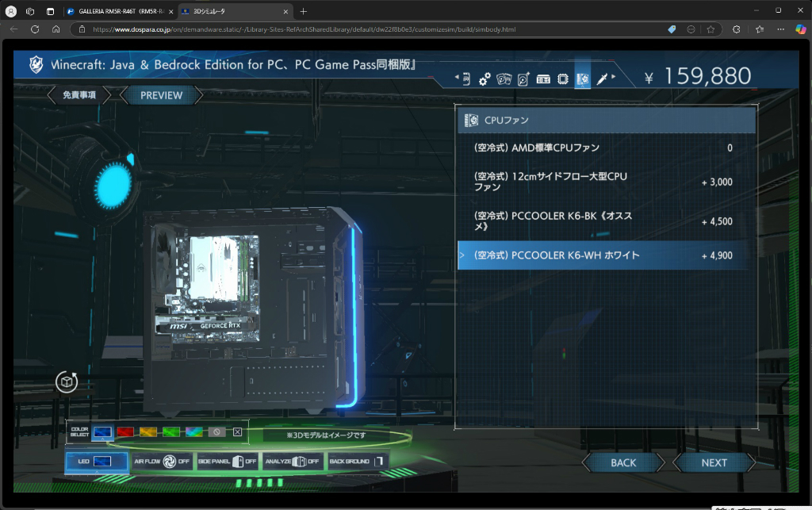Expand the LED color selector
The width and height of the screenshot is (812, 510).
point(96,461)
